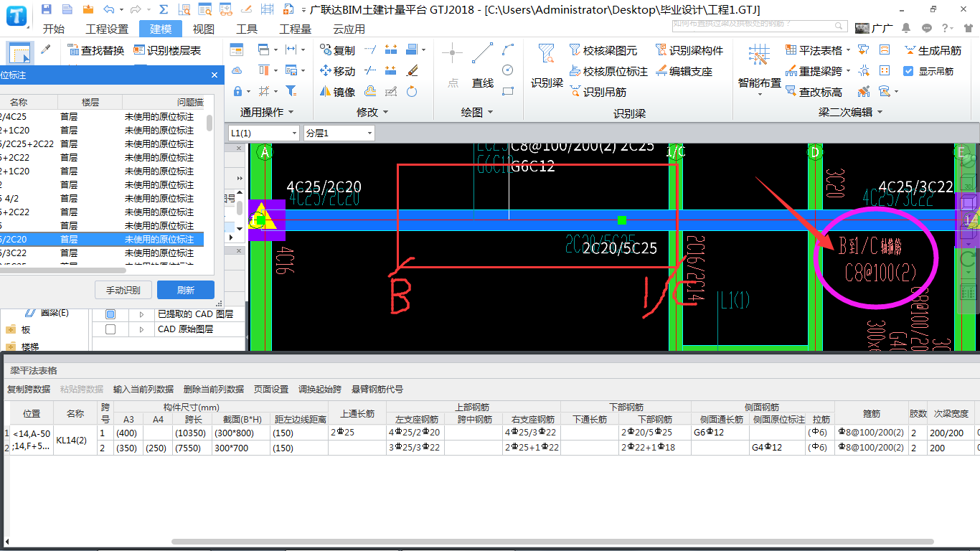Click the Sigma summary calculation icon
The image size is (980, 551).
coord(164,9)
